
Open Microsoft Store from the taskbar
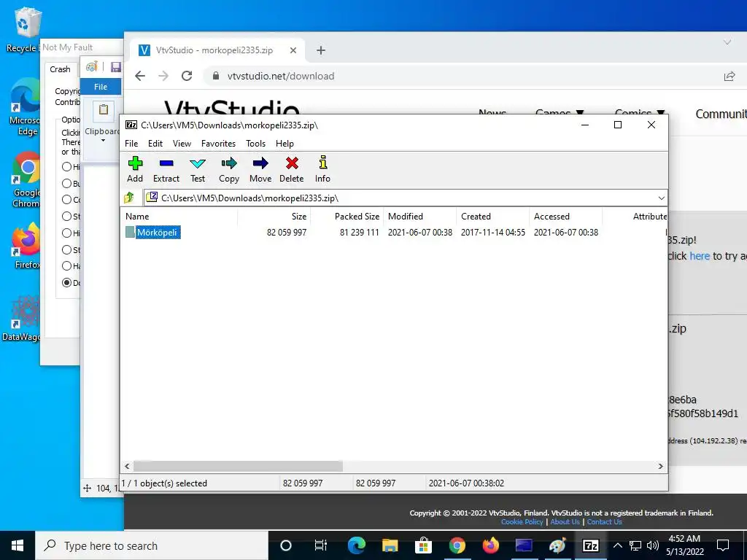pyautogui.click(x=423, y=545)
